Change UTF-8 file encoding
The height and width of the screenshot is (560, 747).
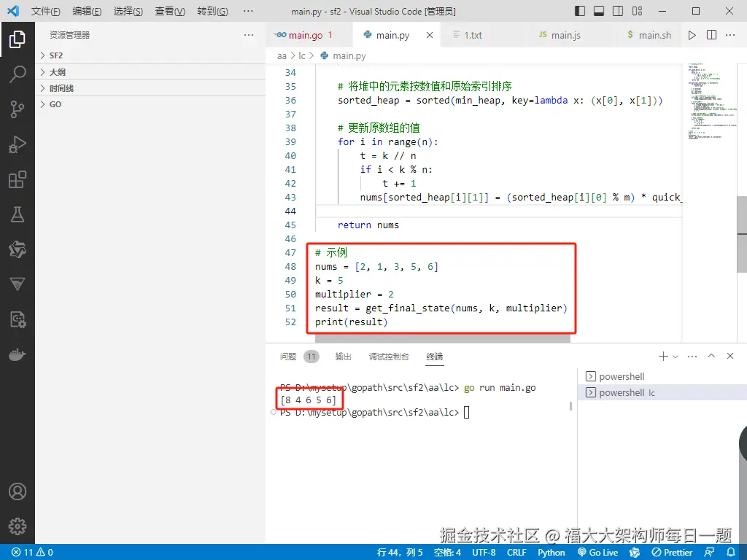[484, 552]
